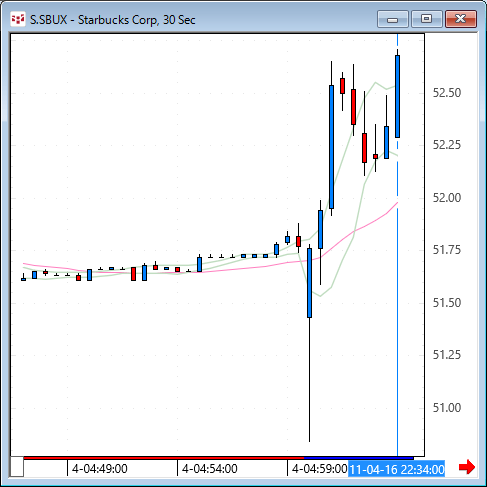Viewport: 487px width, 487px height.
Task: Minimize the S.SBUX chart window
Action: click(x=393, y=19)
